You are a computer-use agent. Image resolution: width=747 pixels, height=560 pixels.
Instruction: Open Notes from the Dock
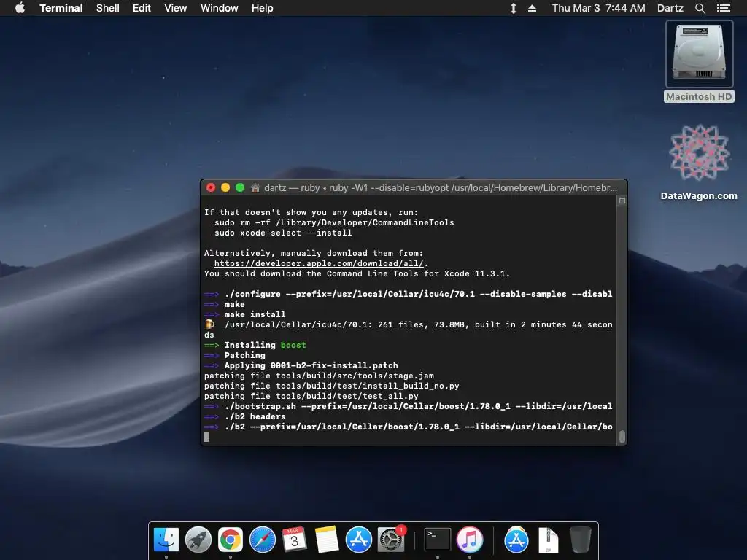tap(326, 540)
